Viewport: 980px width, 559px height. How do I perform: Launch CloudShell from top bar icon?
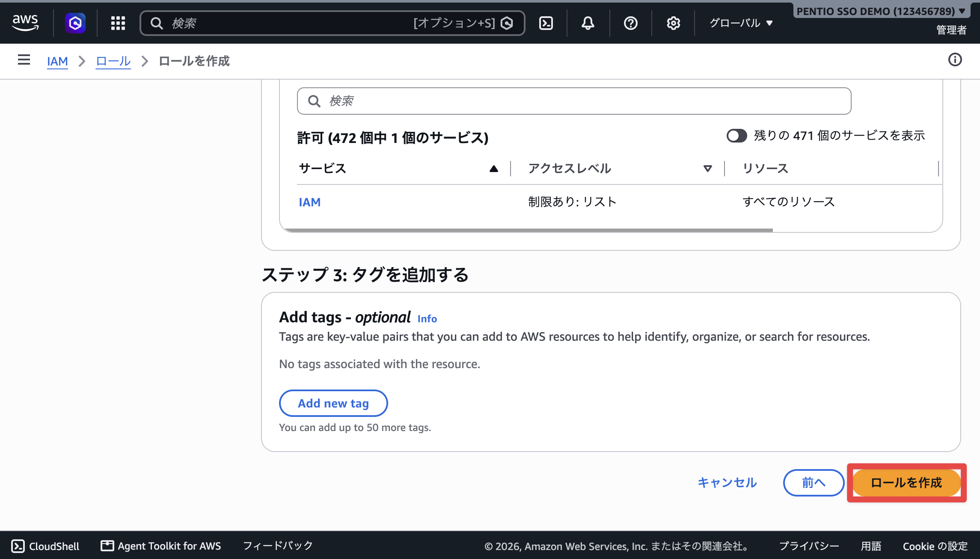click(546, 23)
